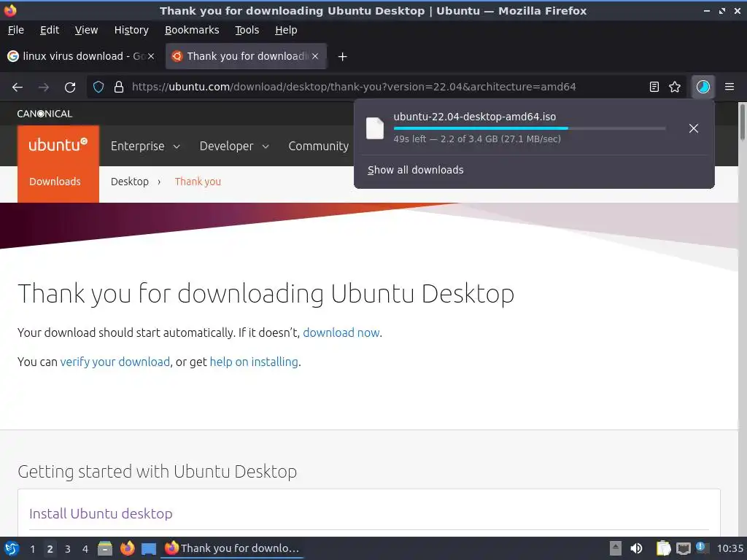747x560 pixels.
Task: Click the Firefox window taskbar button
Action: pyautogui.click(x=232, y=548)
